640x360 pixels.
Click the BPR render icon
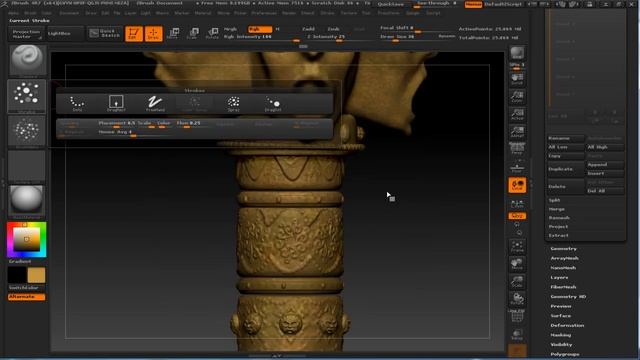(x=517, y=53)
